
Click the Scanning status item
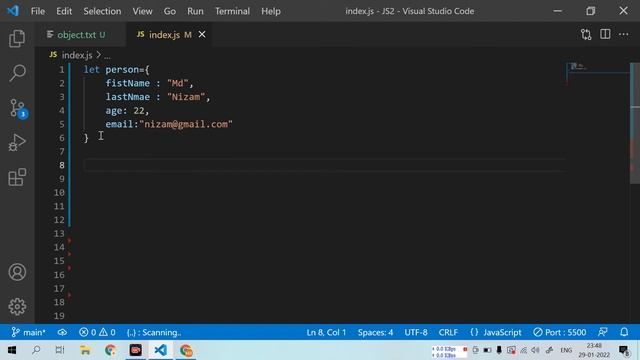(x=154, y=332)
